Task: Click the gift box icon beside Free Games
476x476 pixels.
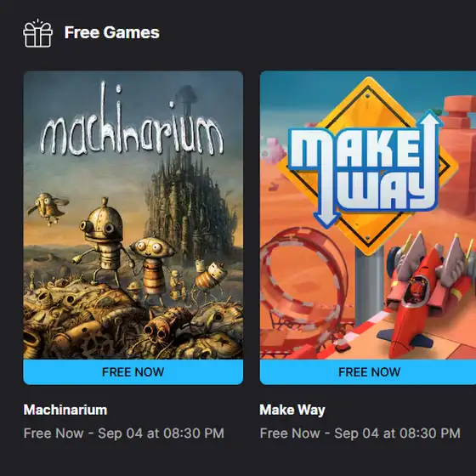Action: point(37,33)
